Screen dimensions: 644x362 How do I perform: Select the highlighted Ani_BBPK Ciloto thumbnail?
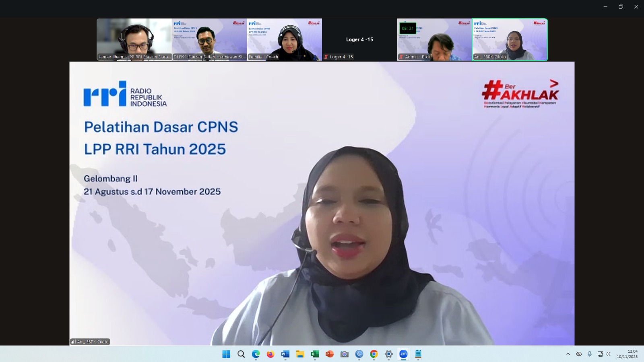coord(510,39)
